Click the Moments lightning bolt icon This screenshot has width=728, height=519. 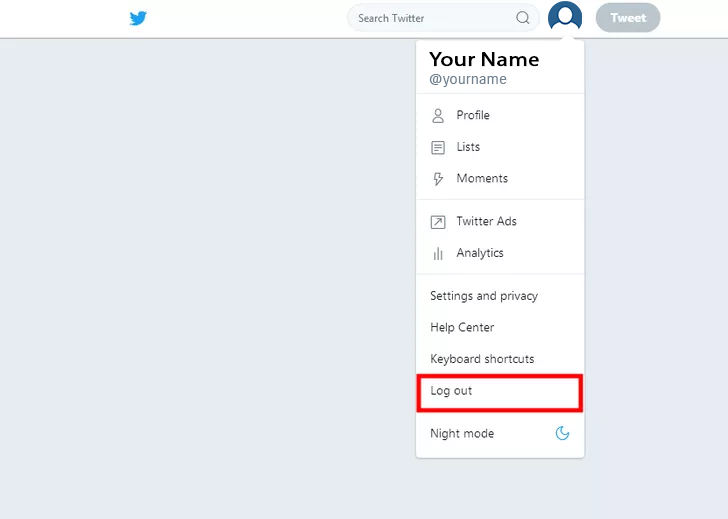point(438,179)
